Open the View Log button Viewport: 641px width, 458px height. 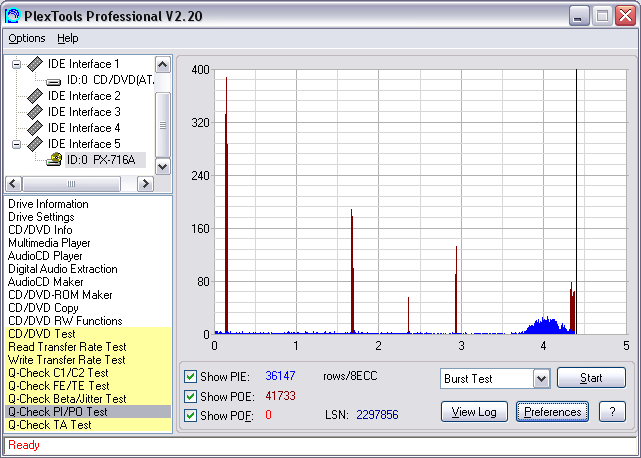pyautogui.click(x=474, y=412)
